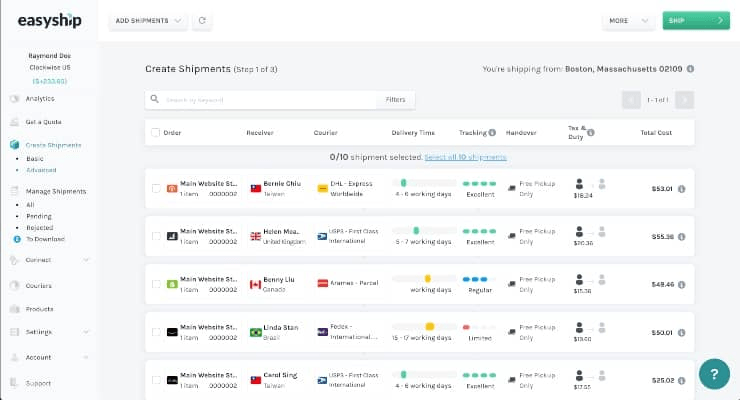The image size is (740, 400).
Task: Click Raymond Doe account name
Action: pos(50,56)
